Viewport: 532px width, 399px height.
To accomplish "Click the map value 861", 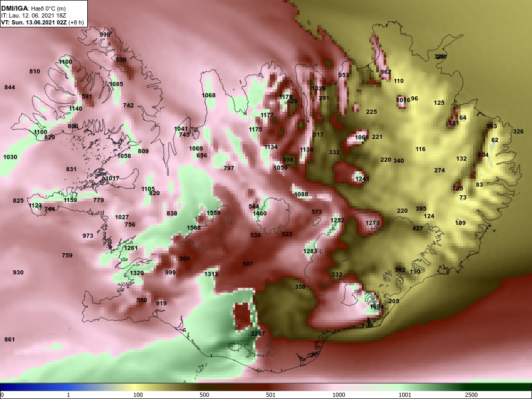I will [10, 339].
